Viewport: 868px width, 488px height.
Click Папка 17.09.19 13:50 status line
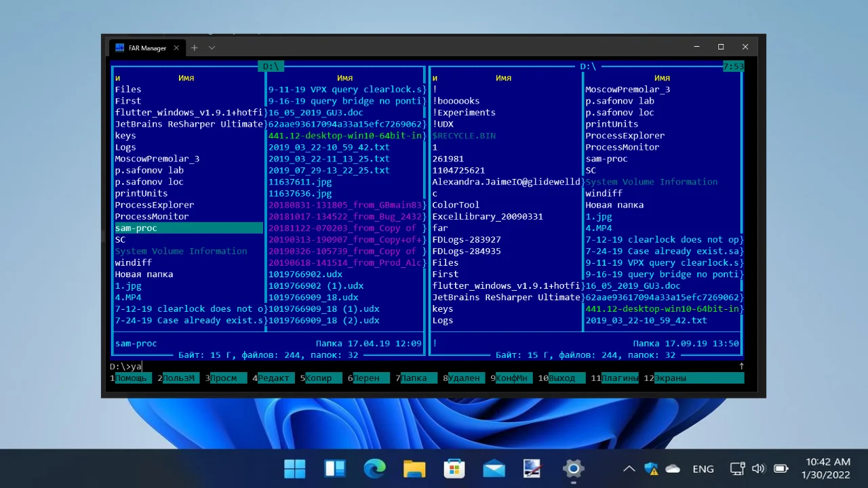pos(686,344)
